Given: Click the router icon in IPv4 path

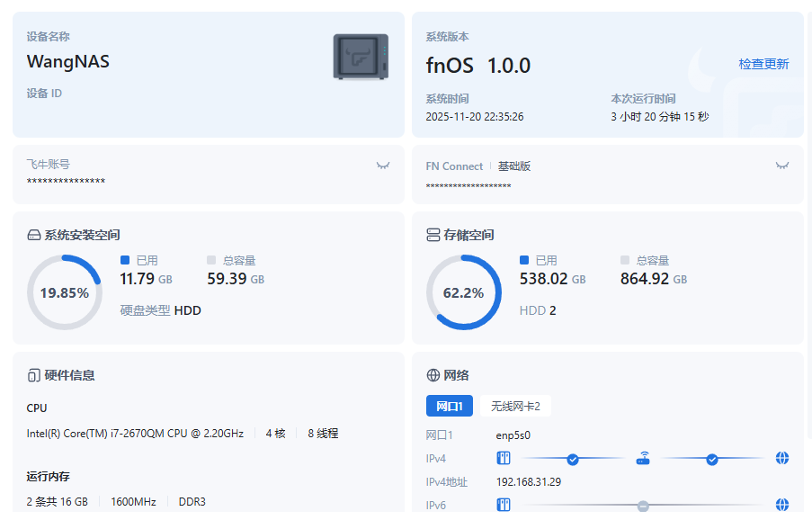Looking at the screenshot, I should [643, 458].
